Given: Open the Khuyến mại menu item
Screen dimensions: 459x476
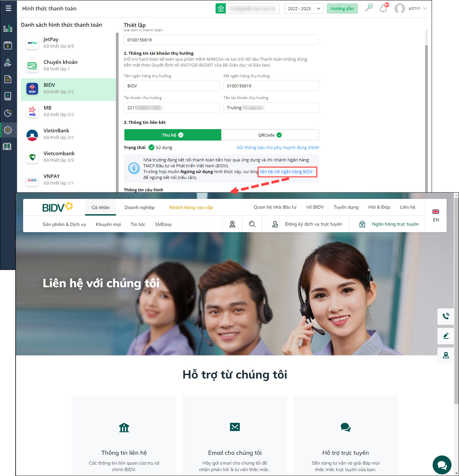Looking at the screenshot, I should click(108, 224).
